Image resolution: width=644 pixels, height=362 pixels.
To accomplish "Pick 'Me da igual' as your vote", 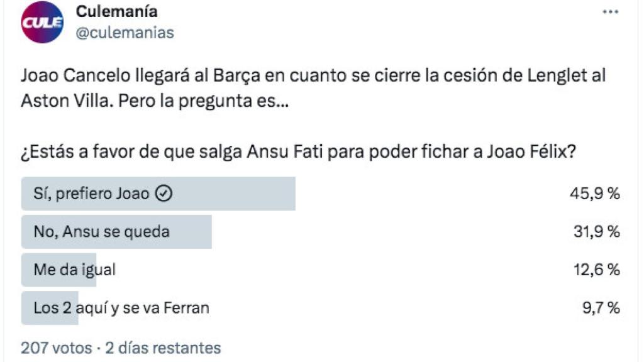I will (x=69, y=269).
